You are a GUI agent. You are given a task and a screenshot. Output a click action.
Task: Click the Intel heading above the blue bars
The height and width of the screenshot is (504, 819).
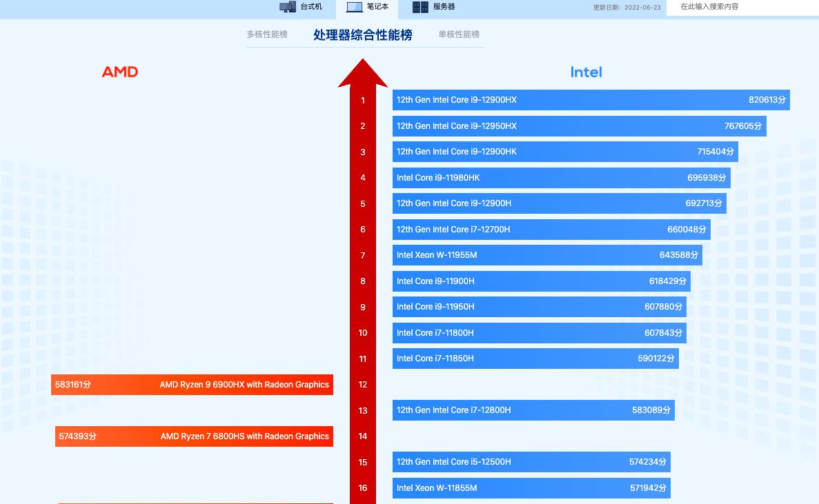tap(586, 71)
